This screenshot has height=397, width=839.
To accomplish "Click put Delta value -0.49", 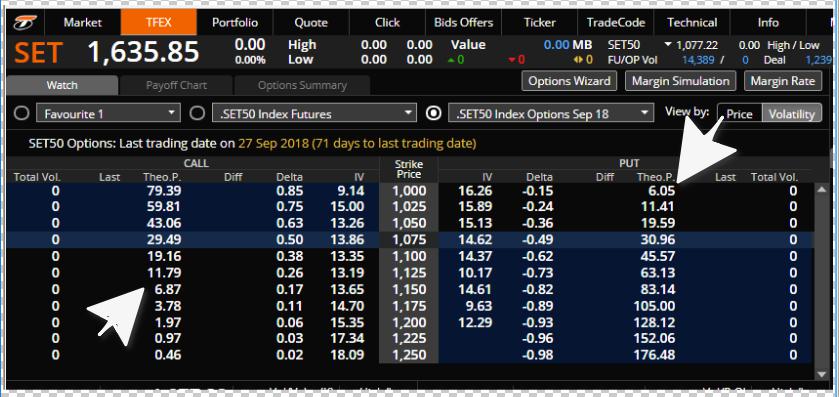I will [537, 240].
